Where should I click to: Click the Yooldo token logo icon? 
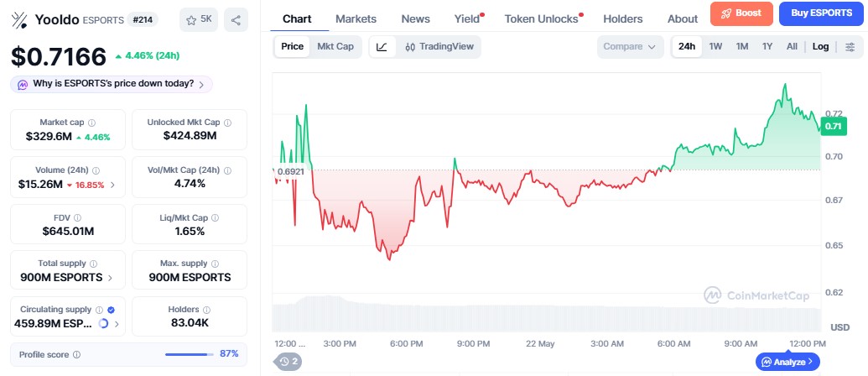click(19, 20)
